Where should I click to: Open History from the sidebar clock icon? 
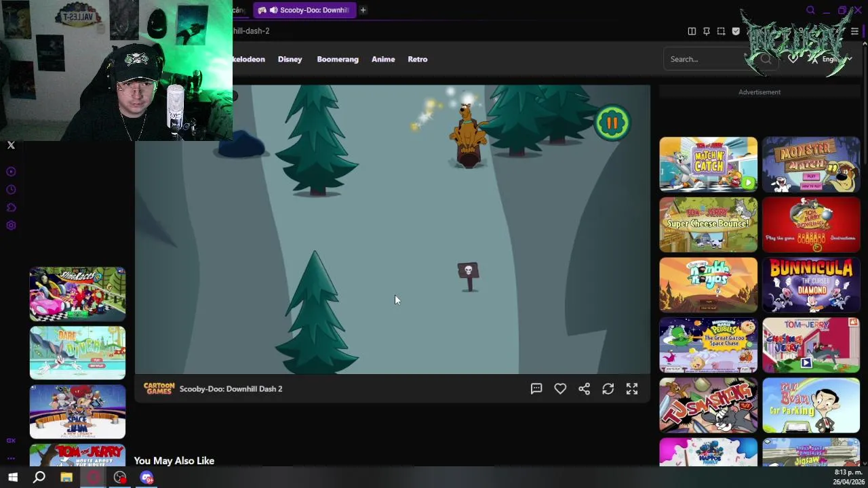coord(11,190)
